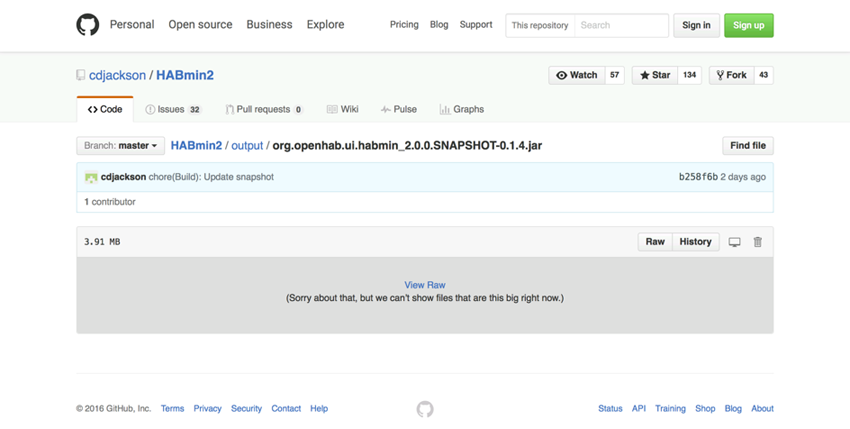Viewport: 850px width, 429px height.
Task: Click the GitHub Octocat logo in header
Action: [x=87, y=25]
